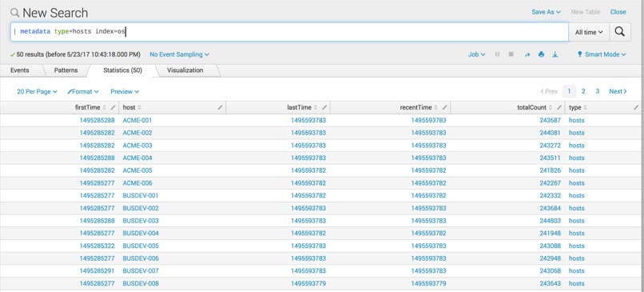
Task: Open 20 Per Page dropdown
Action: (37, 92)
